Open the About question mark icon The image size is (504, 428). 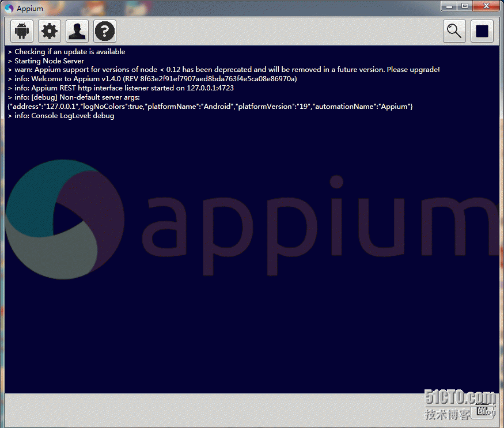click(105, 31)
